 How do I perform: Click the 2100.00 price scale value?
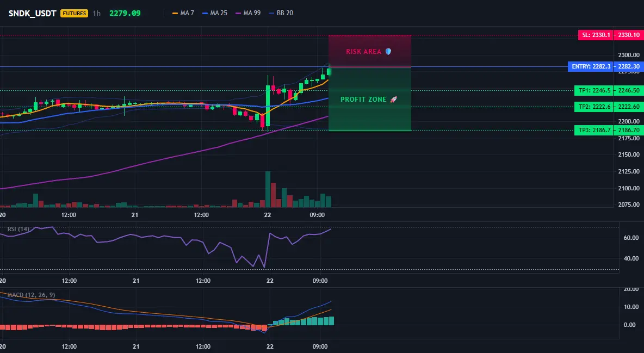click(629, 188)
